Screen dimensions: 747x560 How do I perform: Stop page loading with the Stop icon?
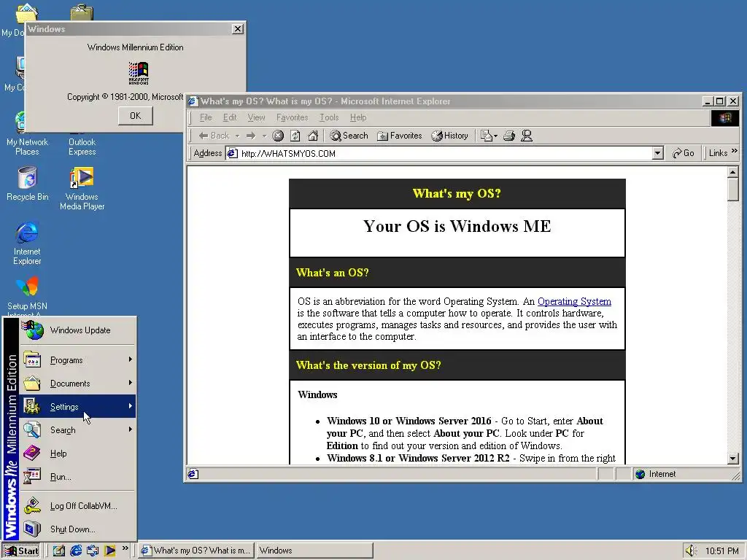pyautogui.click(x=278, y=136)
